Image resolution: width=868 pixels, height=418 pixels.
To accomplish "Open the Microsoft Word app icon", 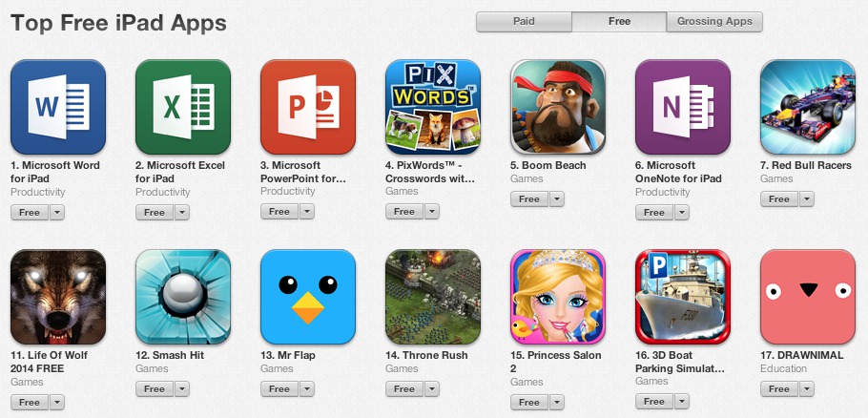I will [x=58, y=107].
